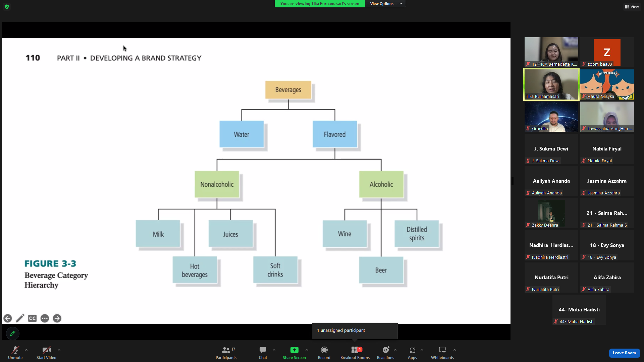644x362 pixels.
Task: Select Gracello's video thumbnail
Action: [x=551, y=117]
